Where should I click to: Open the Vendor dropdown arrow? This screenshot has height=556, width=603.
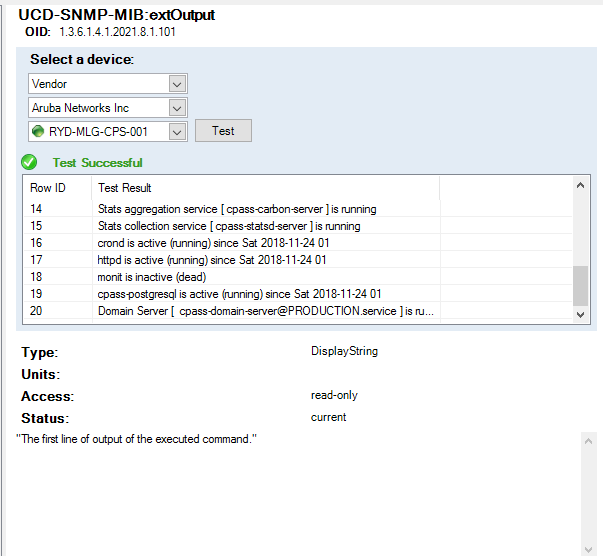coord(177,84)
